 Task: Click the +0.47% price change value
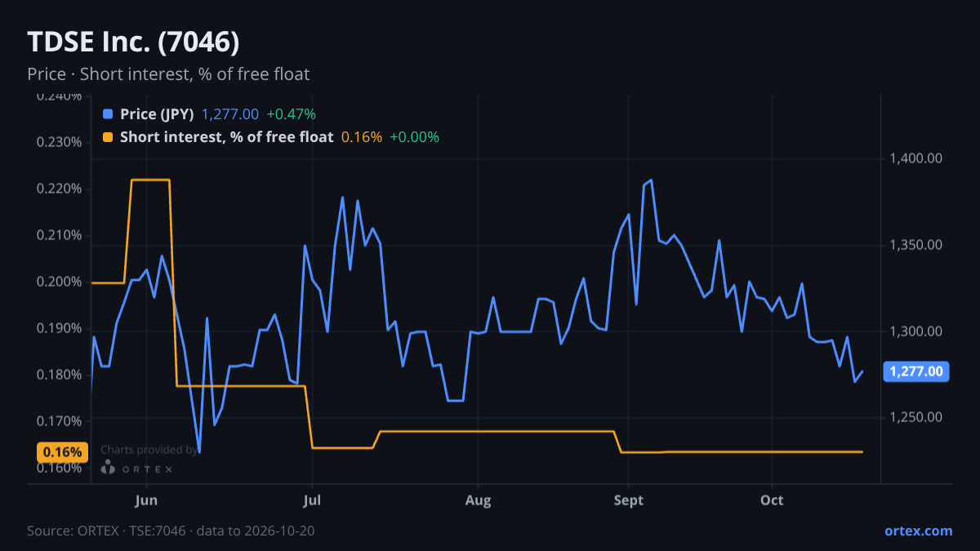(x=291, y=114)
